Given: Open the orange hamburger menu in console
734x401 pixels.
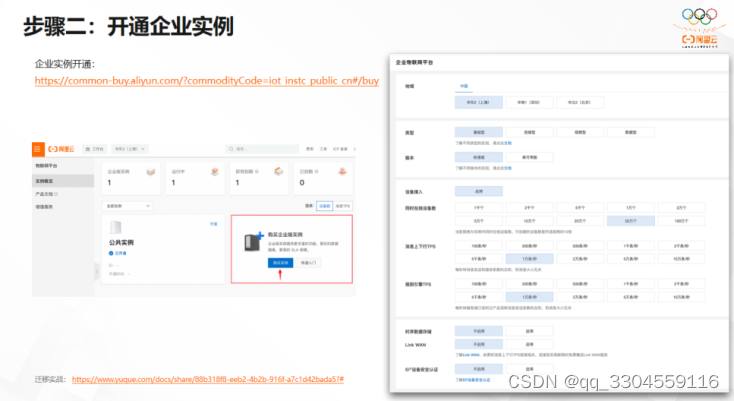Looking at the screenshot, I should (38, 149).
